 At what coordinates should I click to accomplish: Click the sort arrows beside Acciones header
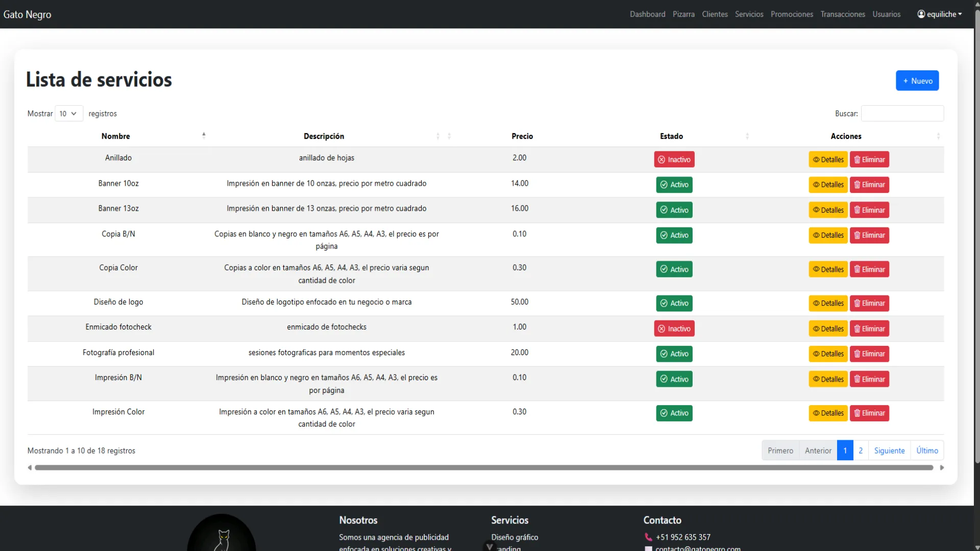click(938, 136)
